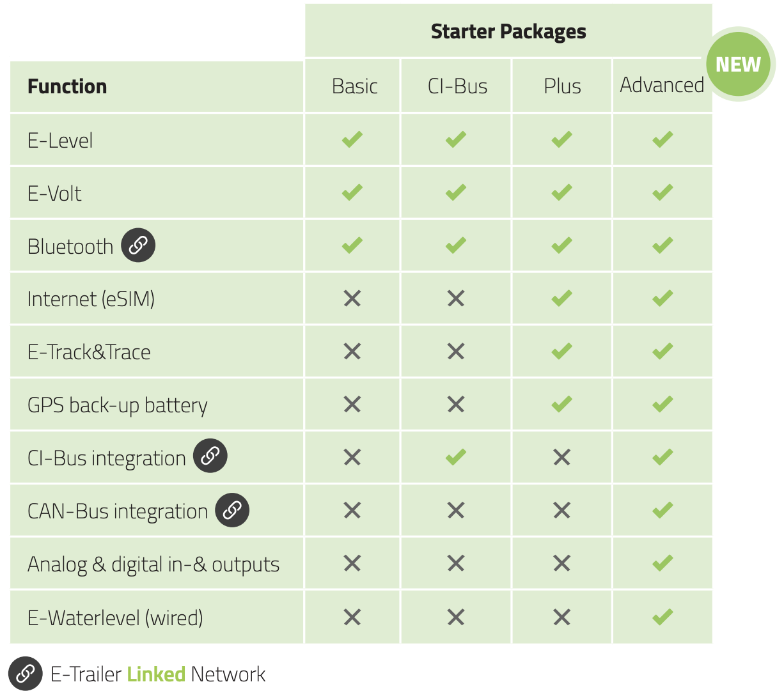
Task: Click the E-Trailer Linked Network legend icon
Action: pyautogui.click(x=26, y=673)
